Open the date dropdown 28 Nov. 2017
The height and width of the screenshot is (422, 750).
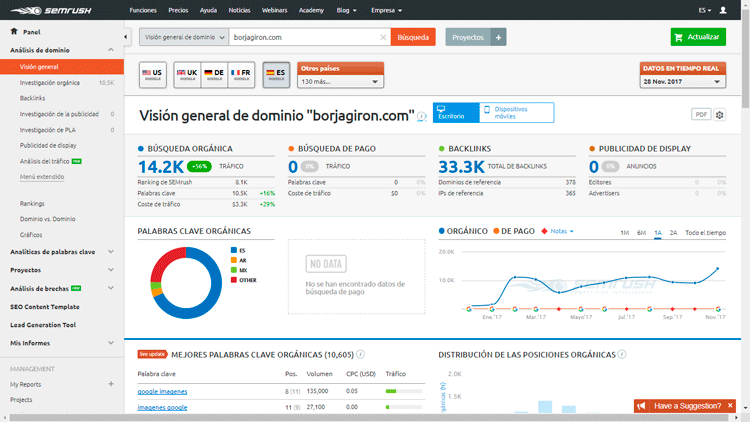(x=683, y=81)
